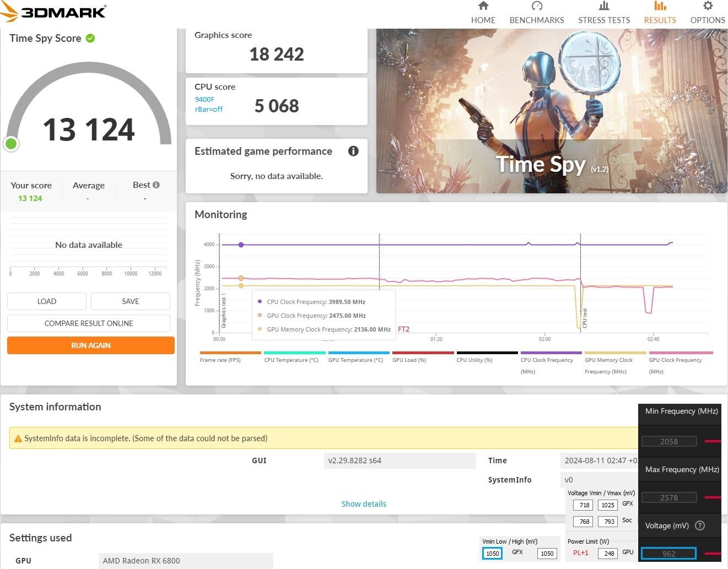Click the main 13 124 Time Spy score

point(89,130)
